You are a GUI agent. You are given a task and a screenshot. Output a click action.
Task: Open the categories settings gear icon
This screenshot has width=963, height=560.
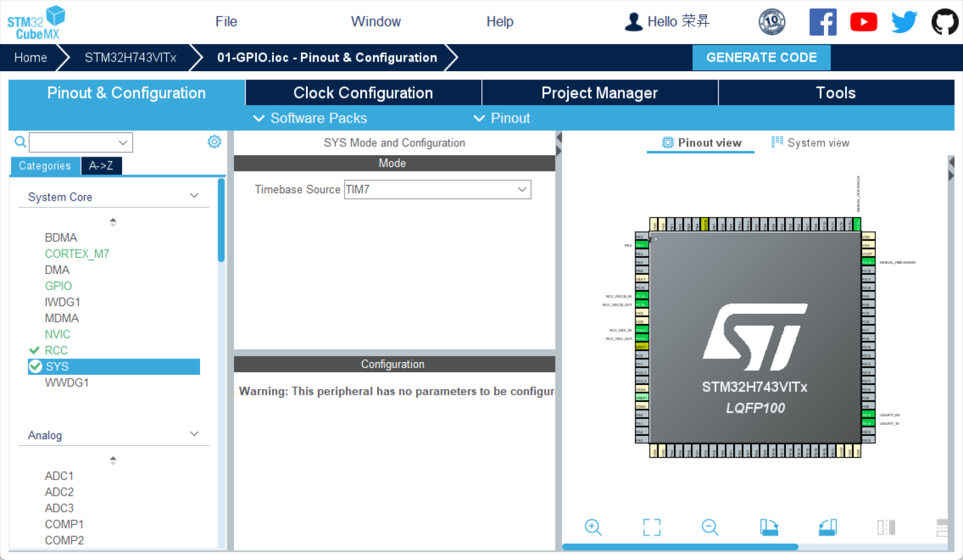click(214, 142)
